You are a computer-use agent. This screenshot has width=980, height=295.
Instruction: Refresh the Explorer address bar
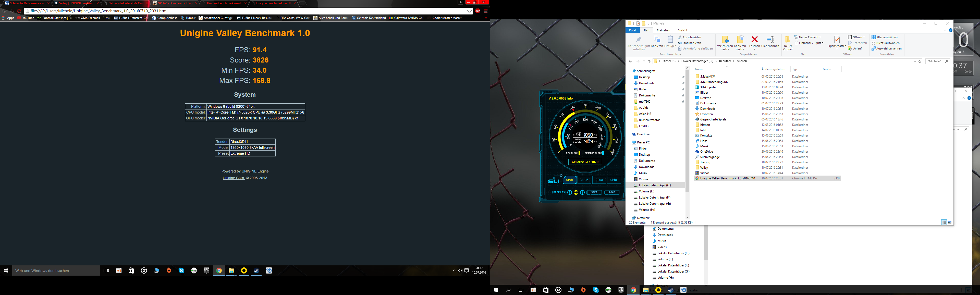pyautogui.click(x=920, y=61)
